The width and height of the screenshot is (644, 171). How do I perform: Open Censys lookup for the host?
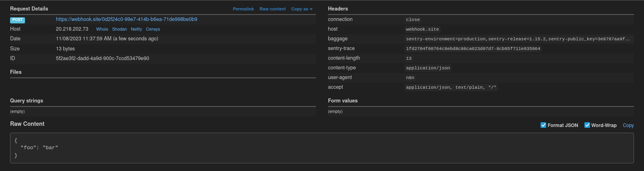(x=153, y=29)
